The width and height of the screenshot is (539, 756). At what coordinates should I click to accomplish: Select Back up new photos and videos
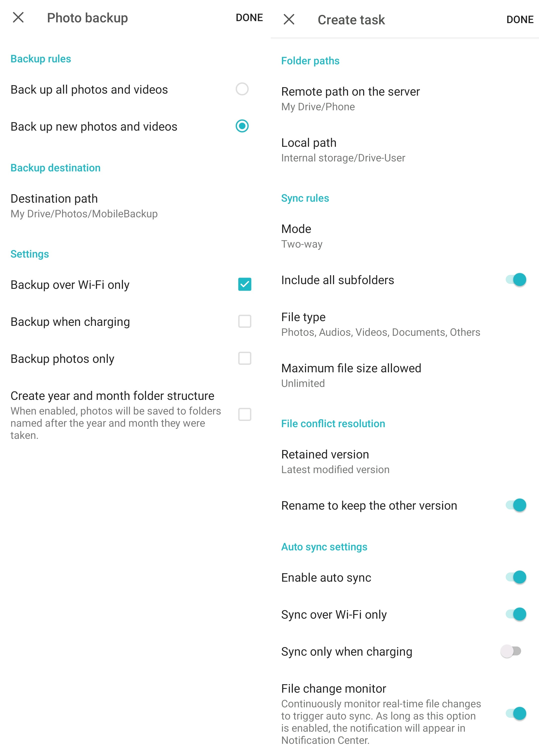tap(242, 126)
